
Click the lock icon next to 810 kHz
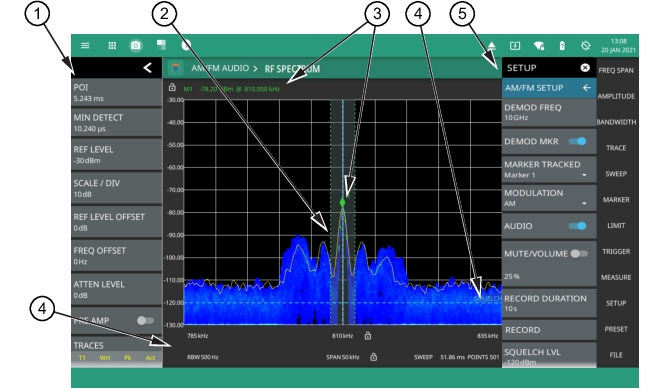(368, 335)
